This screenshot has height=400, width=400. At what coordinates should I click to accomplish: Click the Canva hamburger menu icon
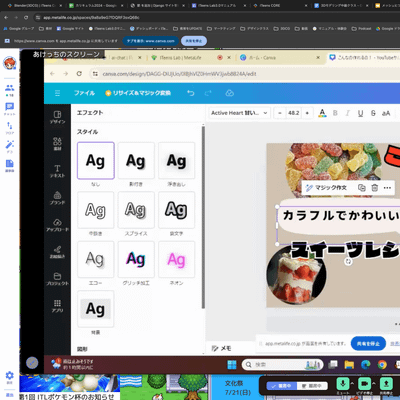point(57,93)
